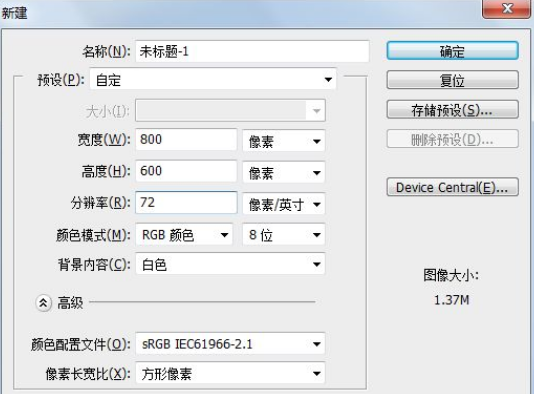
Task: Open the 宽度 unit dropdown 像素
Action: click(284, 141)
